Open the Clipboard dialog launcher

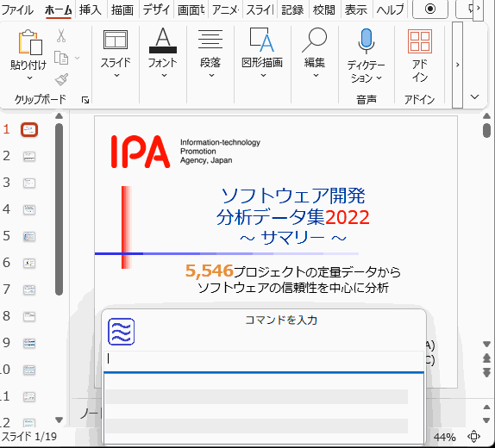(x=85, y=100)
